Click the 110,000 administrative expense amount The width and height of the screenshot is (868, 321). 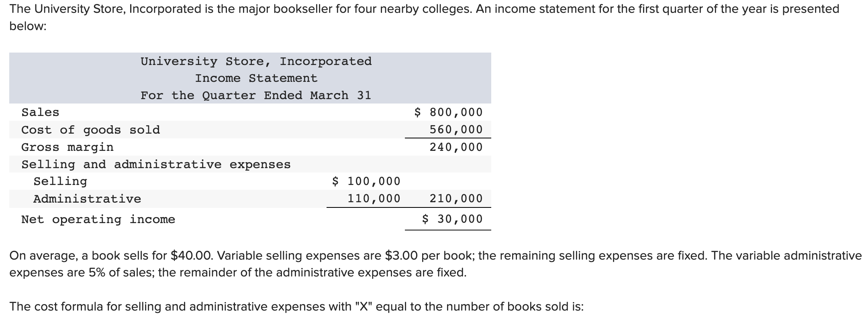(x=374, y=199)
